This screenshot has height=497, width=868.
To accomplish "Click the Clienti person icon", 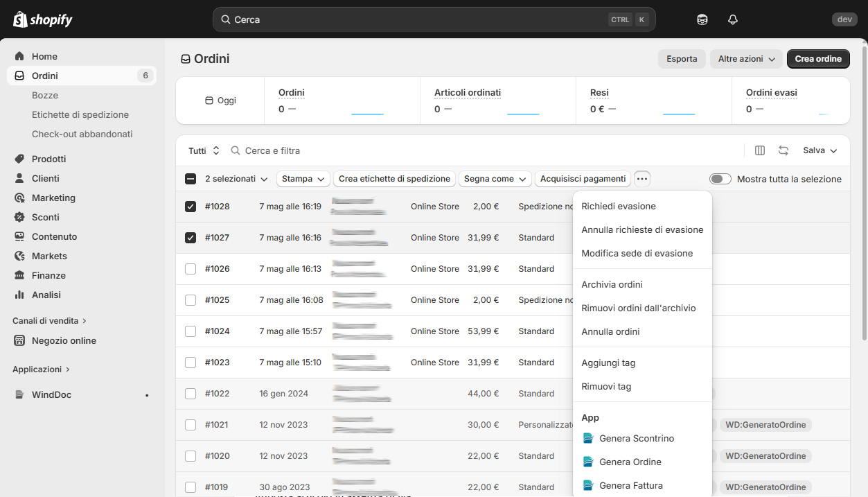I will [19, 178].
